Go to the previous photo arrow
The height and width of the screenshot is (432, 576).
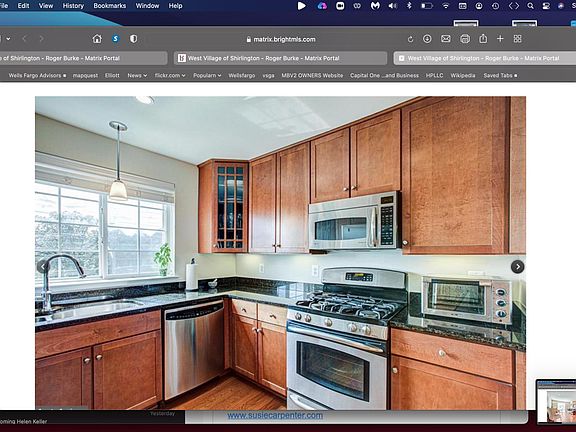tap(43, 267)
